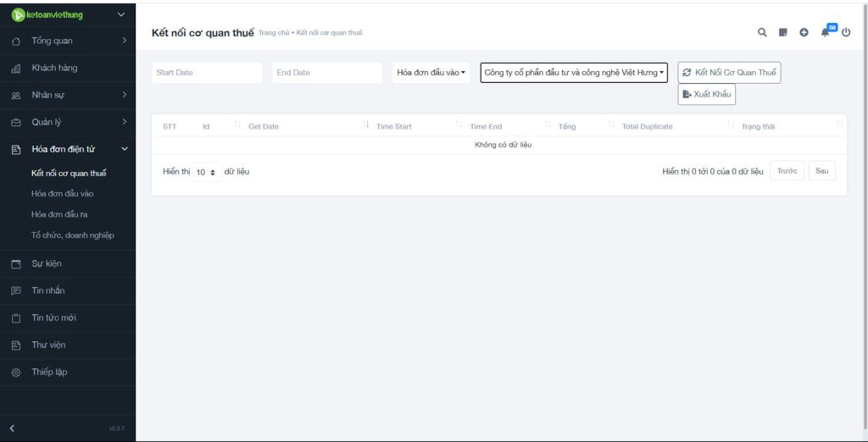Open the notification bell with badge
The image size is (868, 442).
click(826, 32)
